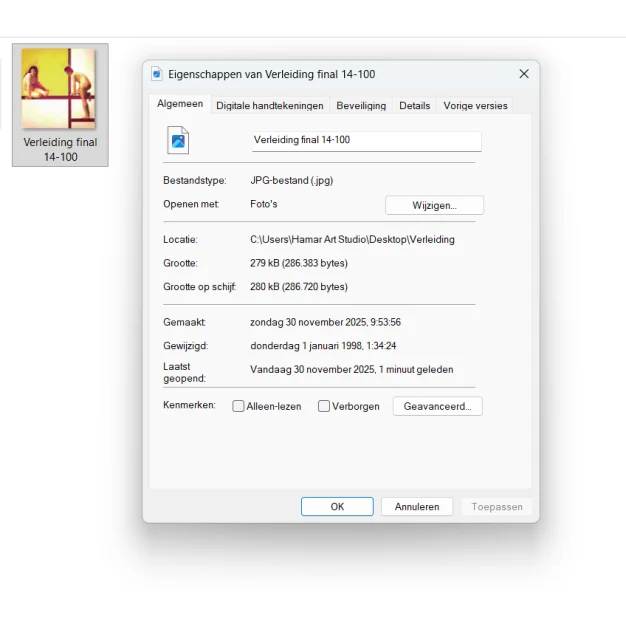Open the Vorige versies tab
The width and height of the screenshot is (626, 626).
click(x=476, y=105)
